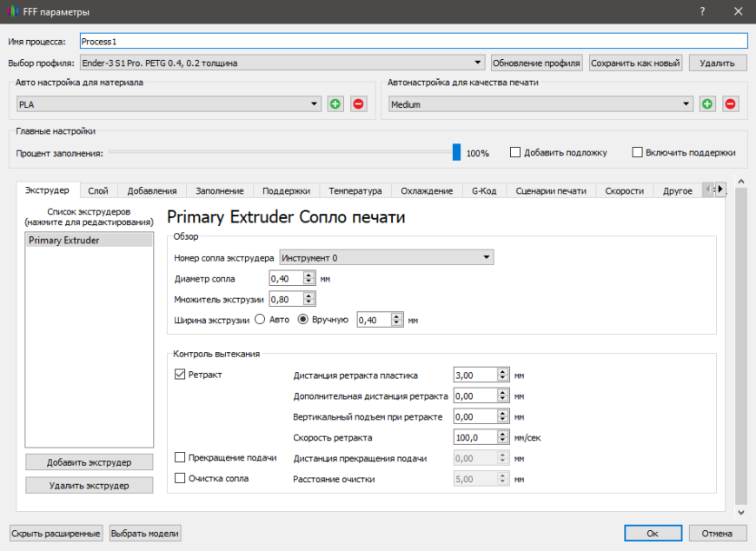Click the Процент заполнения slider handle
The width and height of the screenshot is (756, 551).
coord(456,152)
